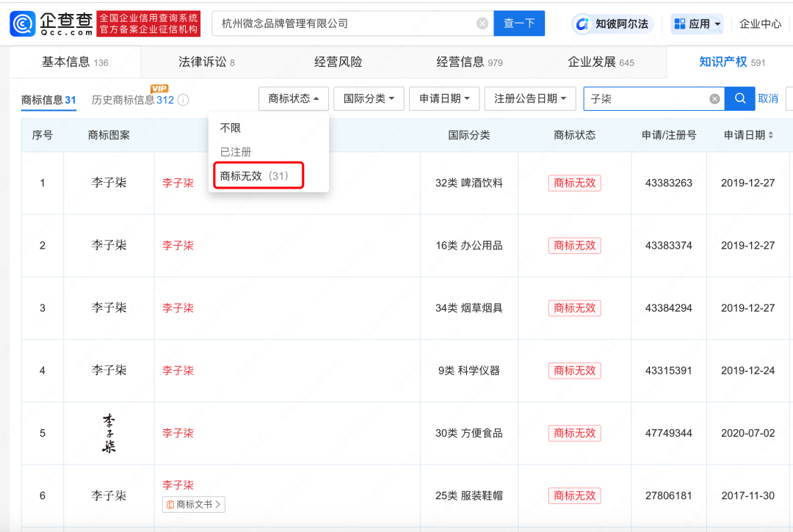Click 9类 科学仪器 cell
Image resolution: width=793 pixels, height=532 pixels.
coord(468,371)
